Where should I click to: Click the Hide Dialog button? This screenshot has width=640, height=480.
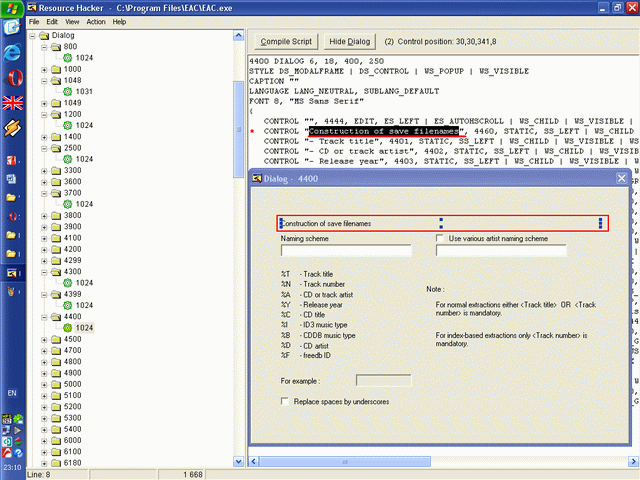(349, 42)
